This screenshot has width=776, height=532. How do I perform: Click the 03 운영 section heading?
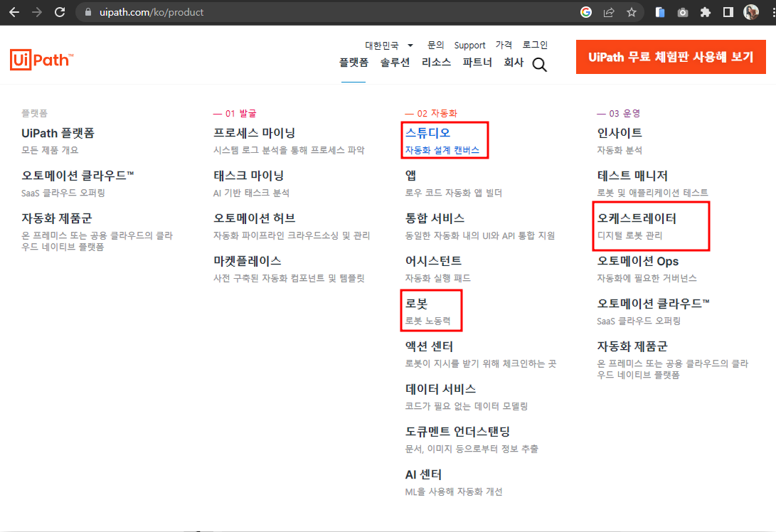click(619, 113)
